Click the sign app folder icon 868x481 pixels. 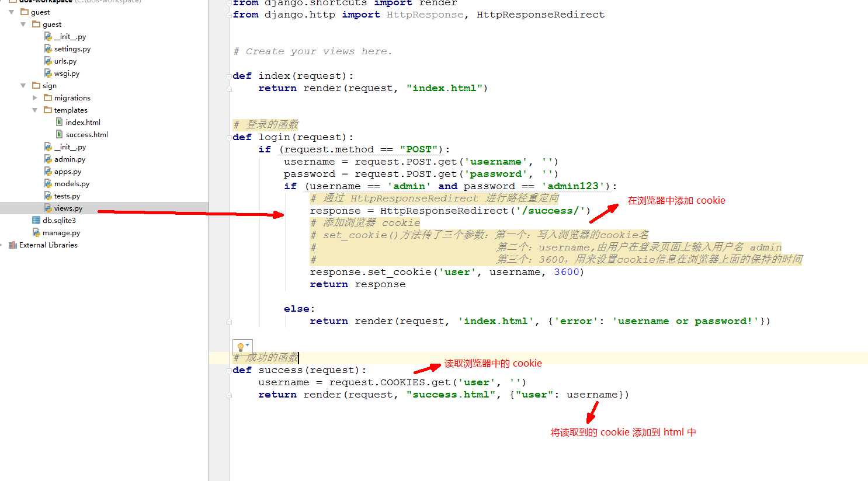click(x=36, y=86)
